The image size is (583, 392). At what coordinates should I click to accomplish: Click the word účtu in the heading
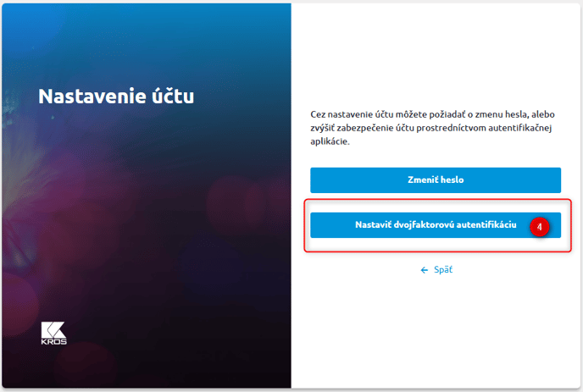pos(173,97)
